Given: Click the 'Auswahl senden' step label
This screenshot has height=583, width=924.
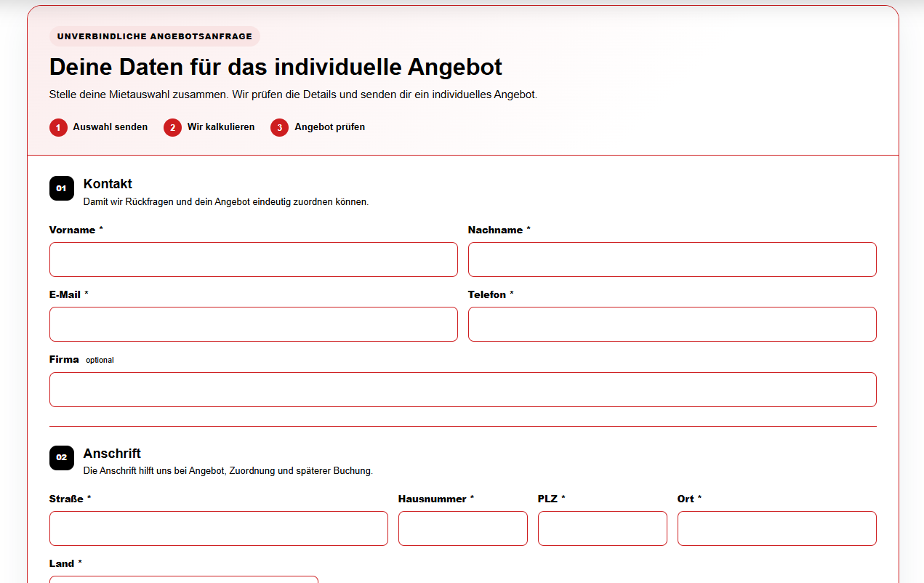Looking at the screenshot, I should point(111,127).
